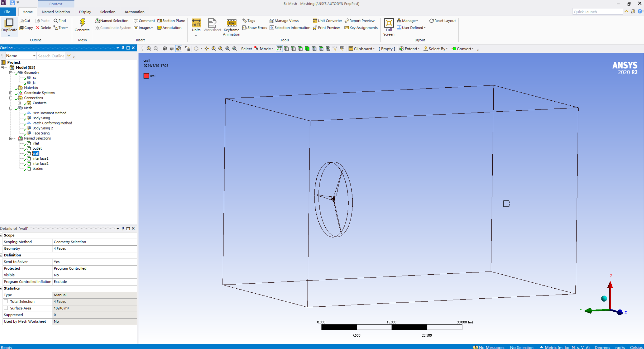Select Hex Dominant Method in tree
Screen dimensions: 644x349
49,113
